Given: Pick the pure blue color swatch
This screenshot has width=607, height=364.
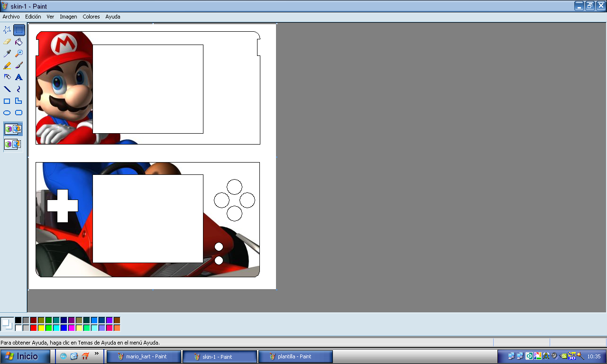Looking at the screenshot, I should (x=64, y=328).
